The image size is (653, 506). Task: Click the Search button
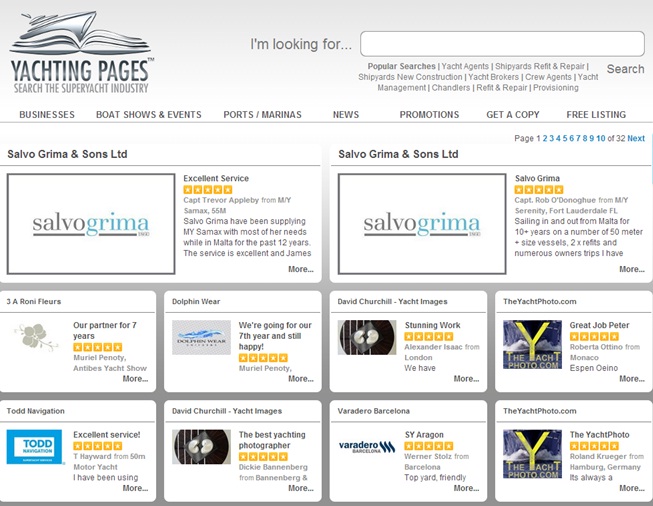tap(625, 69)
